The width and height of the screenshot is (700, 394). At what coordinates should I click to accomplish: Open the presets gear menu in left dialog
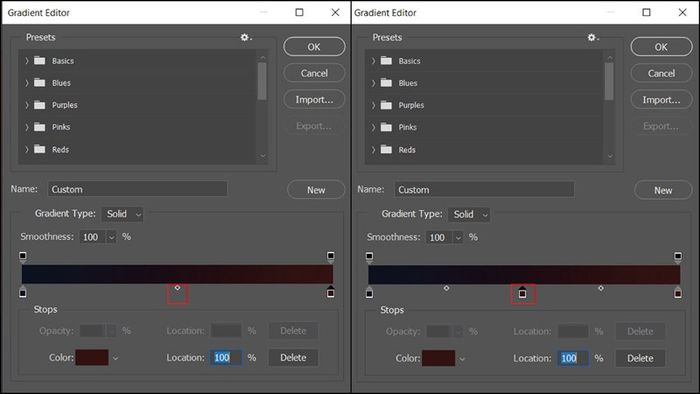[246, 37]
